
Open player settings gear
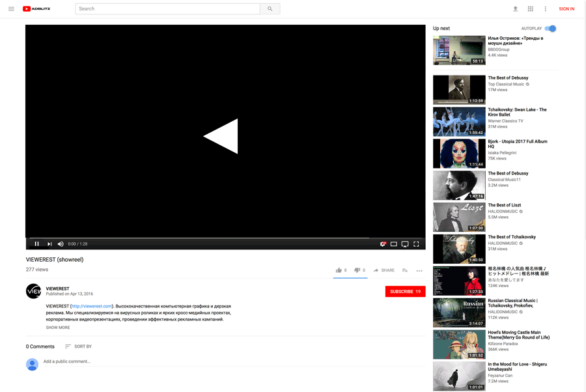coord(383,244)
